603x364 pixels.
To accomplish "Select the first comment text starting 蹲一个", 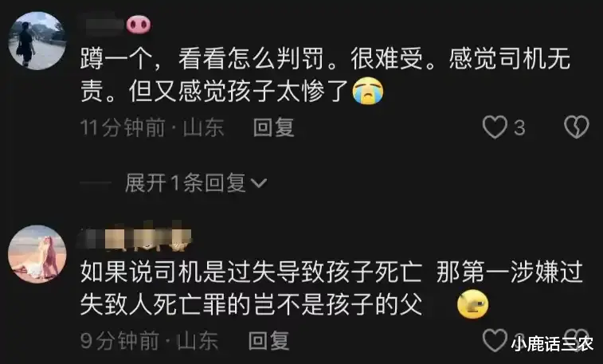I will pyautogui.click(x=325, y=75).
